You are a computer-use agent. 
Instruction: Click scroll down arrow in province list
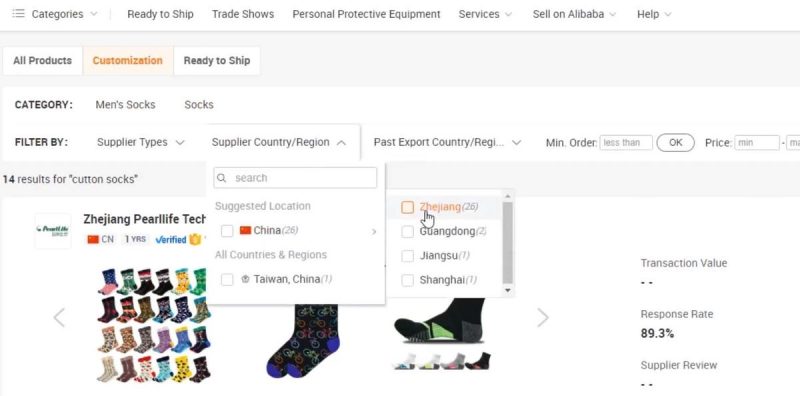tap(507, 290)
